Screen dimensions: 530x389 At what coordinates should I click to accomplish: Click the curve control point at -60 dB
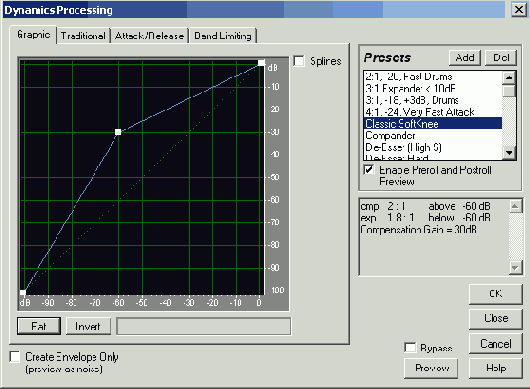pos(118,132)
